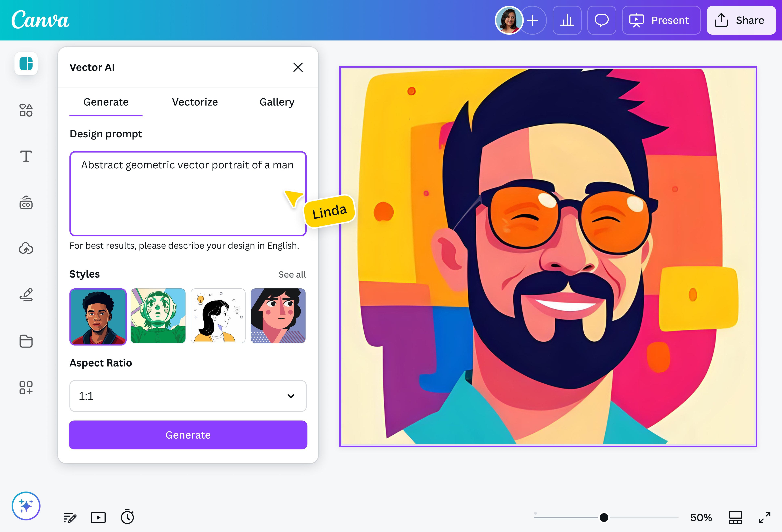782x532 pixels.
Task: Select the last portrait style option
Action: pos(278,316)
